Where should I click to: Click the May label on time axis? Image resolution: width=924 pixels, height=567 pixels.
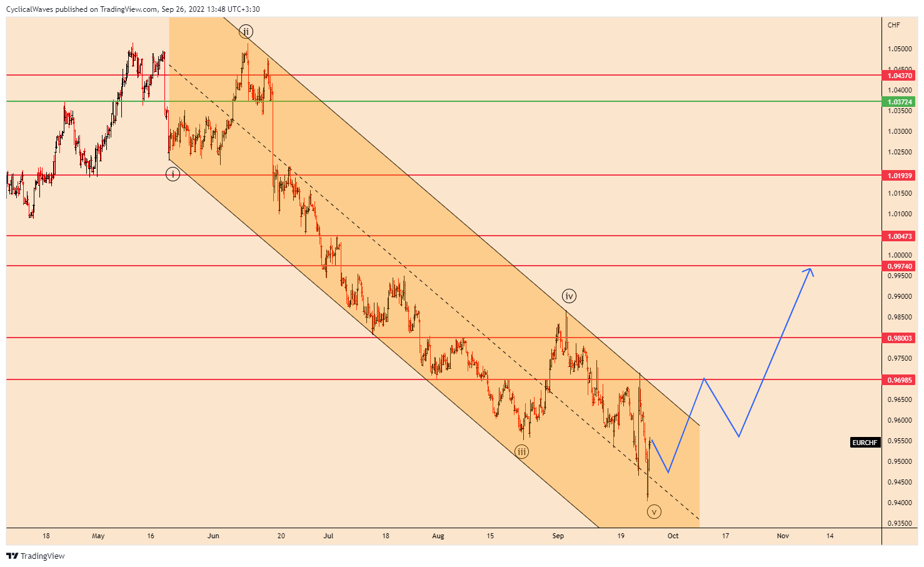[98, 536]
